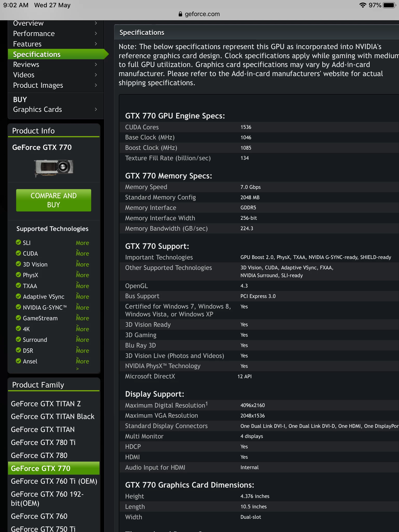Click the green check icon beside NVIDIA G-SYNC
The width and height of the screenshot is (399, 532).
(18, 307)
